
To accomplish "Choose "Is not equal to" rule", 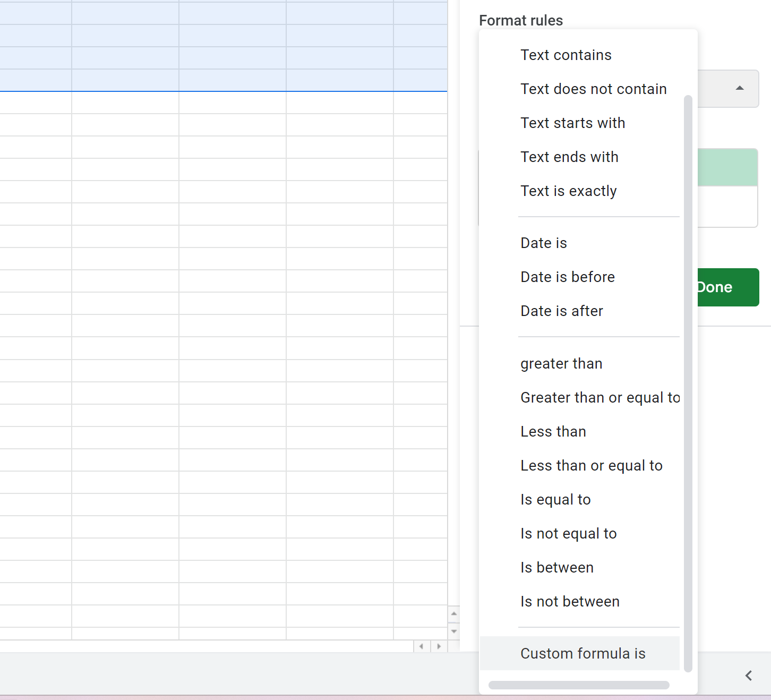I will [x=568, y=533].
